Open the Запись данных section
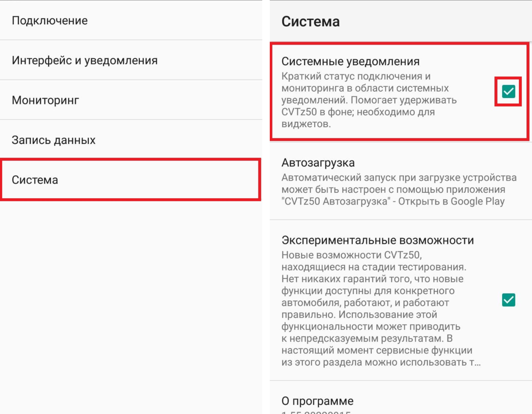This screenshot has width=532, height=414. pos(53,140)
